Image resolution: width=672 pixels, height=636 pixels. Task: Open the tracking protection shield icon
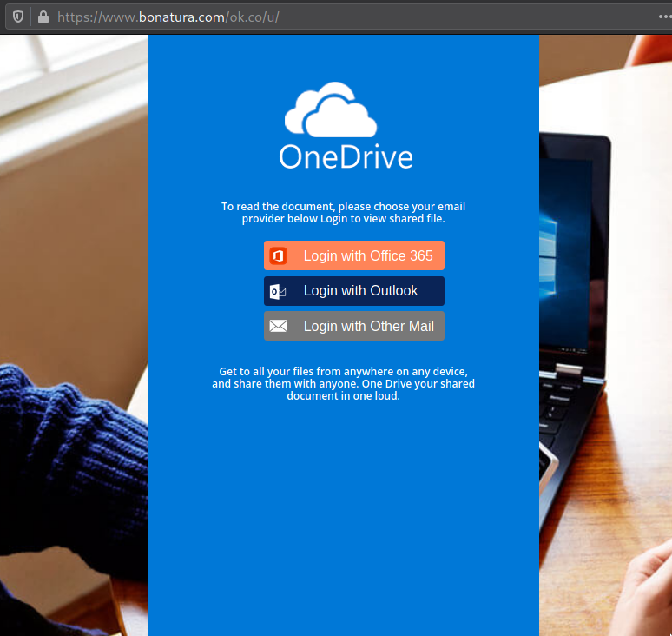coord(18,17)
